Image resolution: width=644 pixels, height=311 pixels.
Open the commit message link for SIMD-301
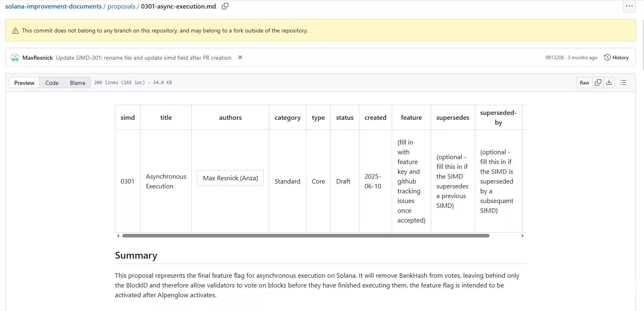tap(143, 58)
